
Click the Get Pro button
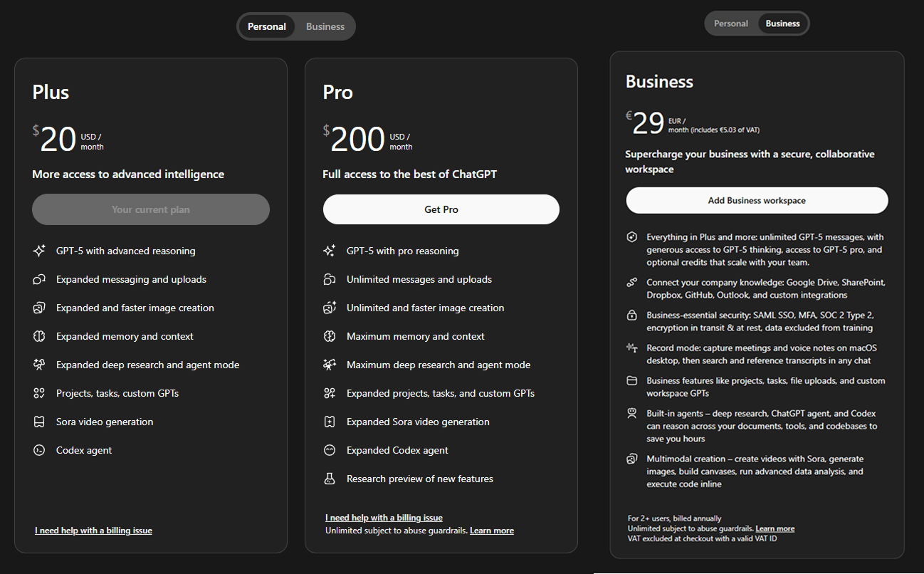coord(441,209)
